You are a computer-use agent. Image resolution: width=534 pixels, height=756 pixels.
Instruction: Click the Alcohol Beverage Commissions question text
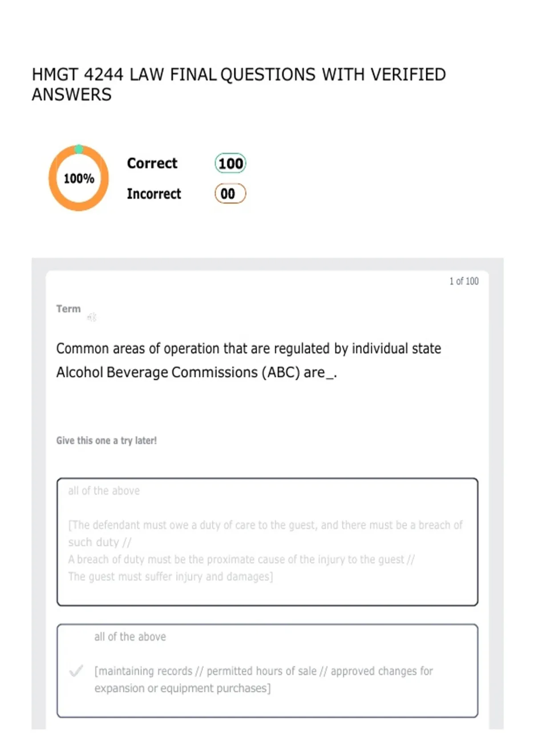(x=249, y=360)
